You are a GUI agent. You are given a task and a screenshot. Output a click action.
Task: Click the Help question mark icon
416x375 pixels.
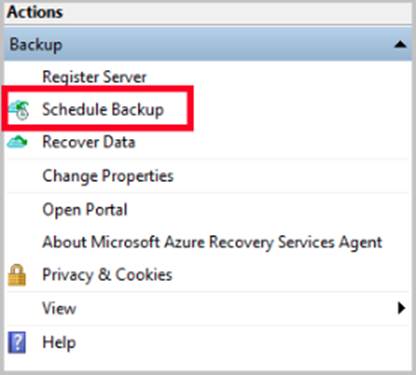[17, 342]
